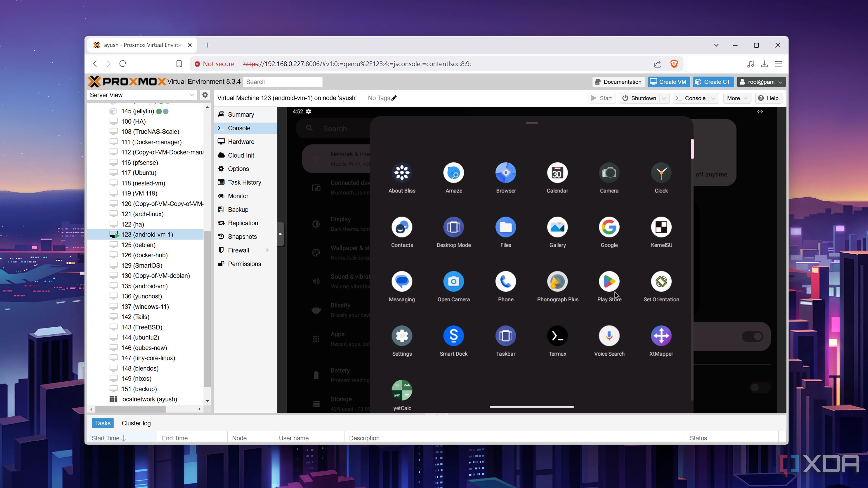Expand the Server View dropdown

click(x=191, y=95)
